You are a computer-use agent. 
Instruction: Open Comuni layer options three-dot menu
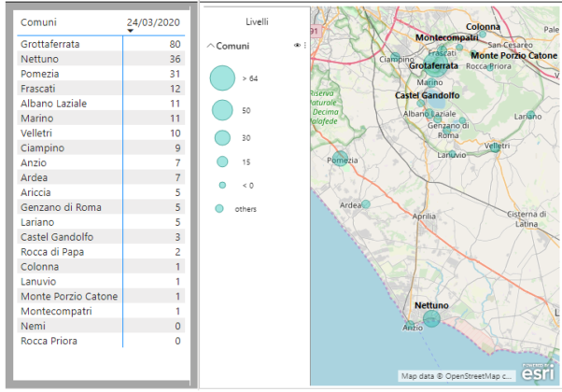pyautogui.click(x=304, y=46)
